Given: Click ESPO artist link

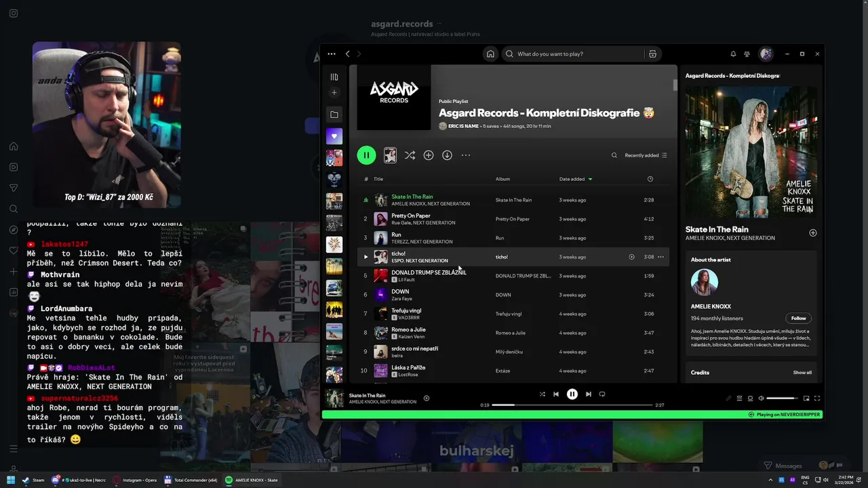Looking at the screenshot, I should click(x=397, y=261).
